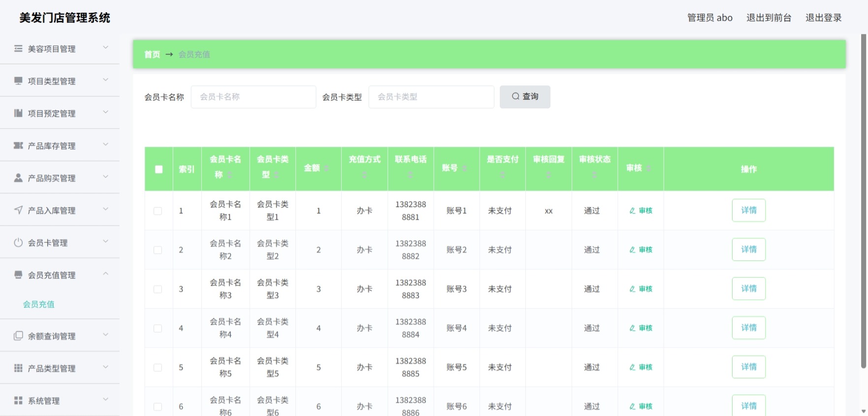Click the 产品入库管理 paper-plane icon

coord(18,210)
